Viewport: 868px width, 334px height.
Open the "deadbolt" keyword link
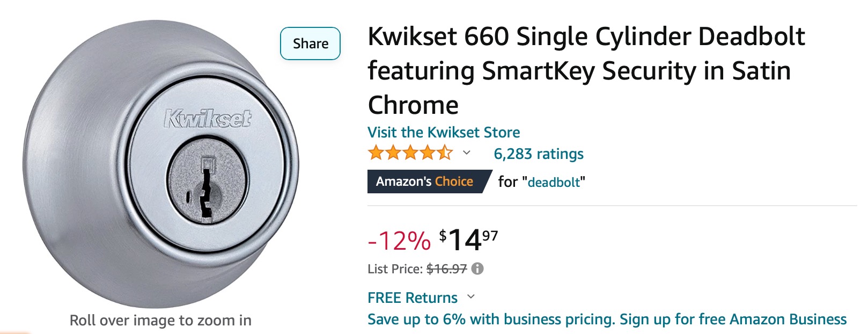554,182
